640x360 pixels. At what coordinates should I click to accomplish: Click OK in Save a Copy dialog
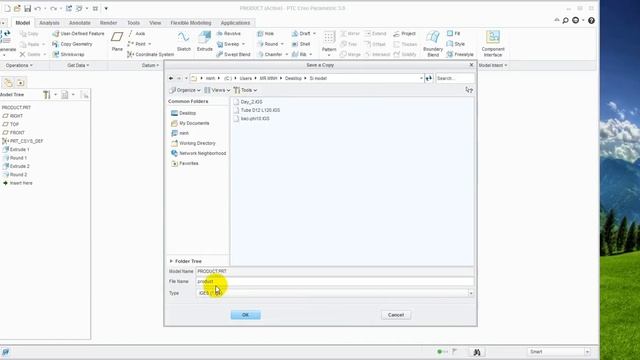[245, 315]
